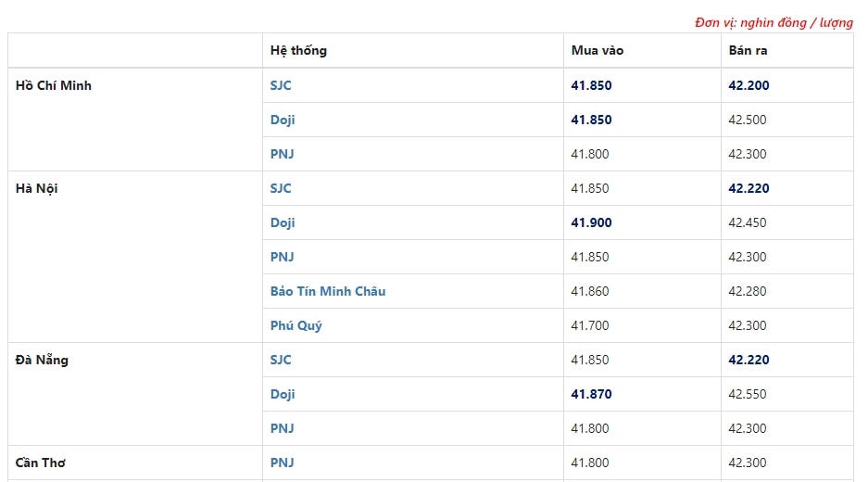The width and height of the screenshot is (868, 482).
Task: Select the Hà Nội city cell
Action: click(x=135, y=257)
